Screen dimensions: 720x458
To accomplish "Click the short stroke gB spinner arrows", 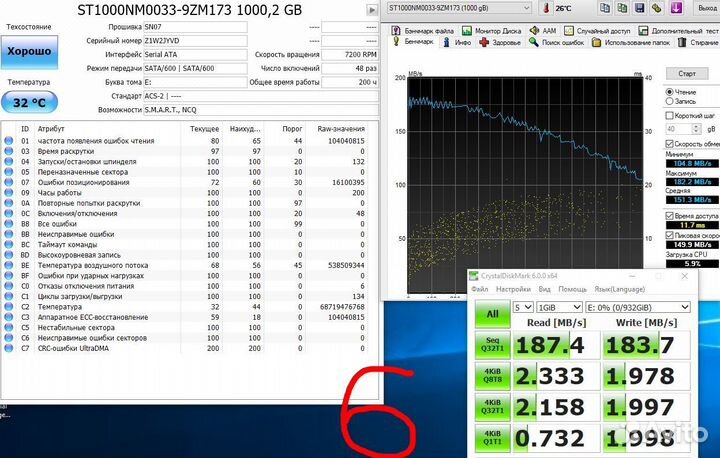I will pyautogui.click(x=696, y=129).
